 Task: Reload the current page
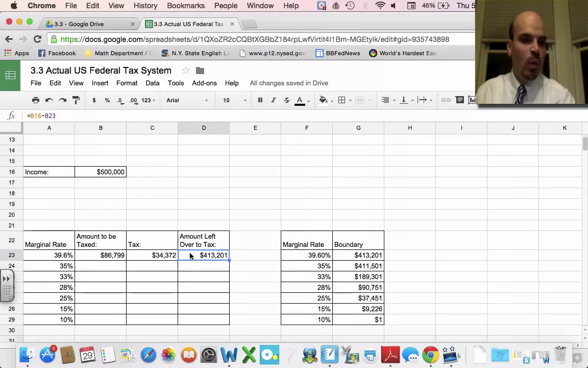[37, 39]
